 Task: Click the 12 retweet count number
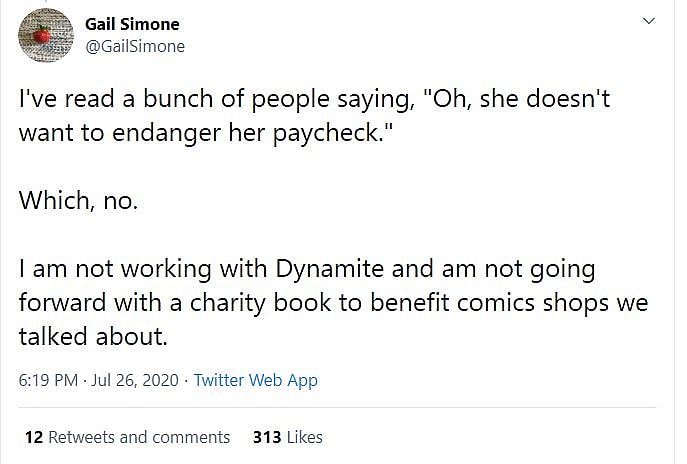click(32, 437)
